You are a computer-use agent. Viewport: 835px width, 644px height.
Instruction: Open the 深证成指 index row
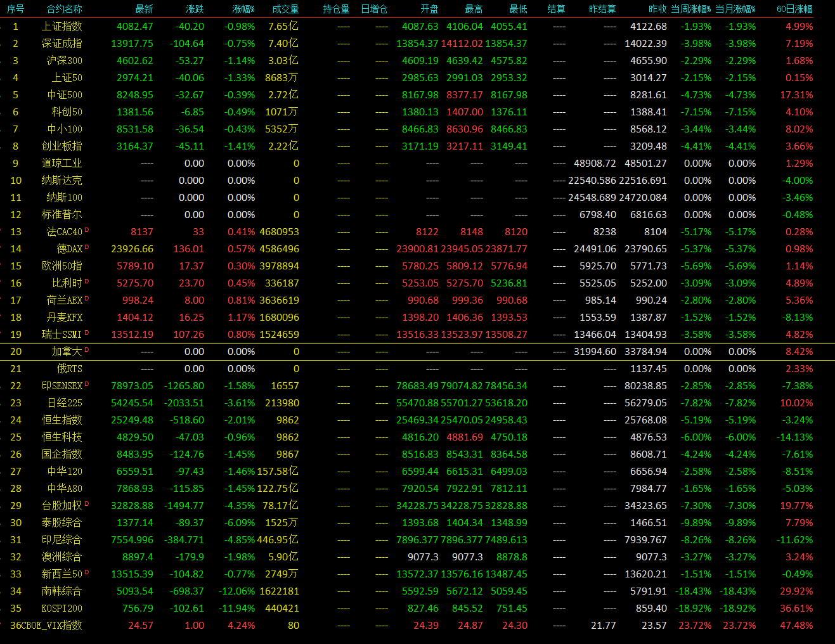click(417, 44)
